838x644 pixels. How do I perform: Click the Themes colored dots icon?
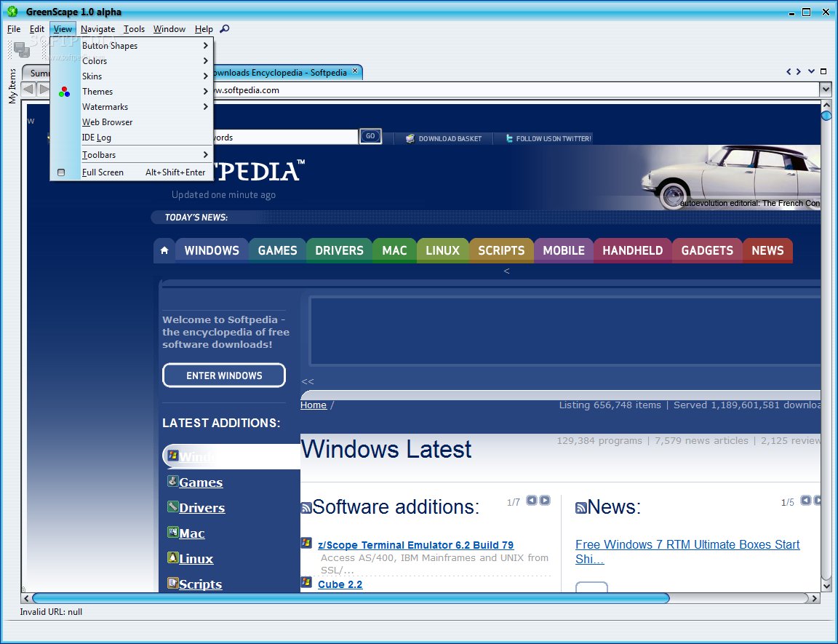(x=64, y=92)
